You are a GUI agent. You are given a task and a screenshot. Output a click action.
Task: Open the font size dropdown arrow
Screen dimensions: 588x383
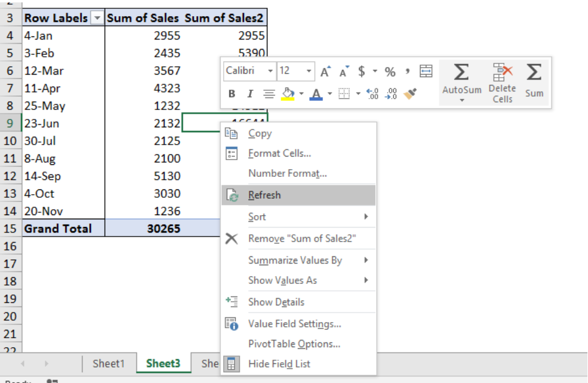(x=309, y=71)
